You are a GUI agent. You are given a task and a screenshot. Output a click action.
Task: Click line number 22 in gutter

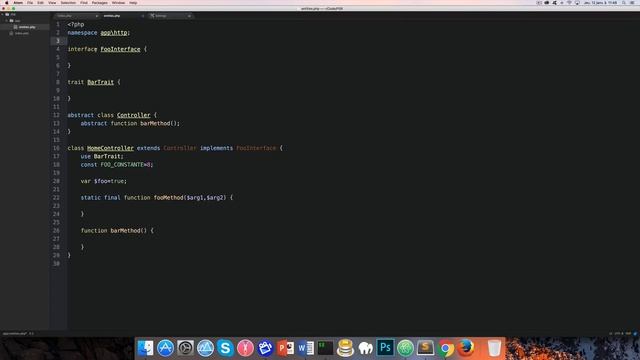(x=56, y=198)
